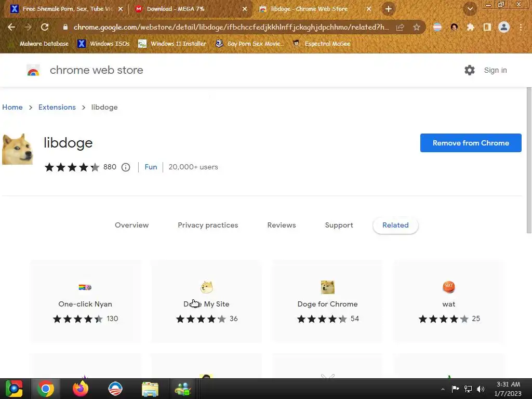Open Windows ISOs bookmark
Viewport: 532px width, 399px height.
tap(103, 44)
